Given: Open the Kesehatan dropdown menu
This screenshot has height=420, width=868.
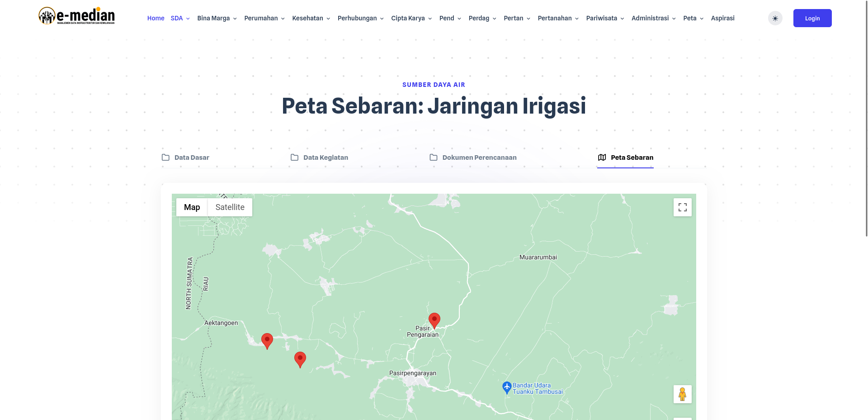Looking at the screenshot, I should (311, 18).
